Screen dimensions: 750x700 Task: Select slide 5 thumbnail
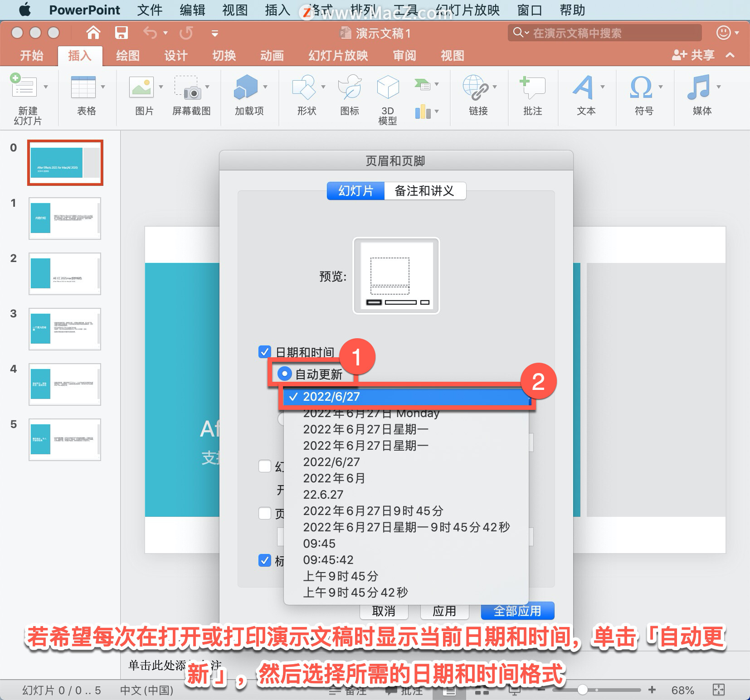(x=65, y=440)
